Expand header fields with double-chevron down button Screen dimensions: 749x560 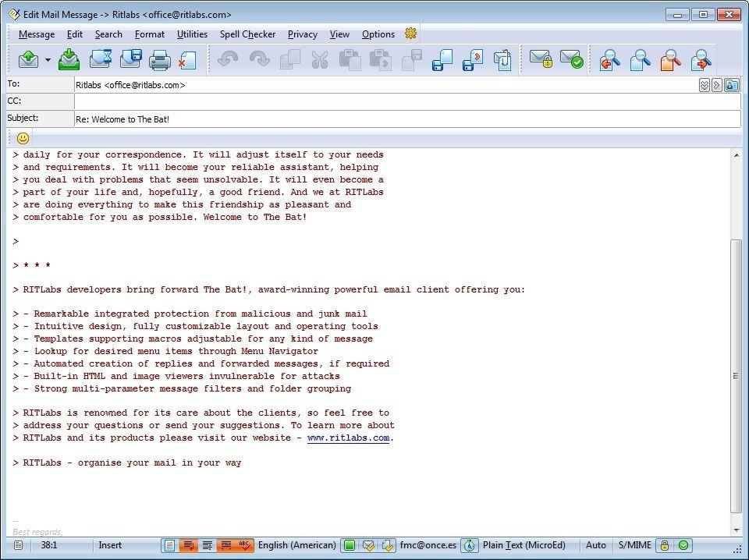(x=704, y=86)
